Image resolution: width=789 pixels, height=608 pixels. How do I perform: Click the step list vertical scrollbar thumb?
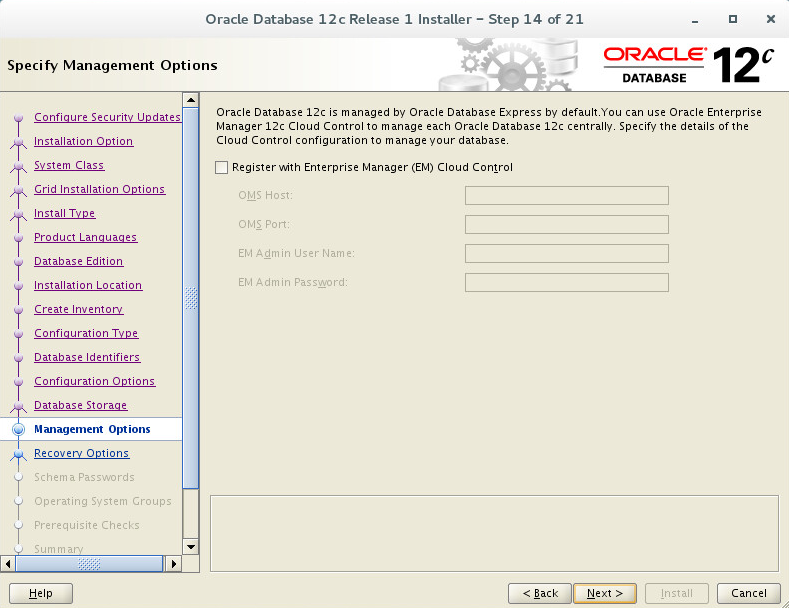pos(191,298)
